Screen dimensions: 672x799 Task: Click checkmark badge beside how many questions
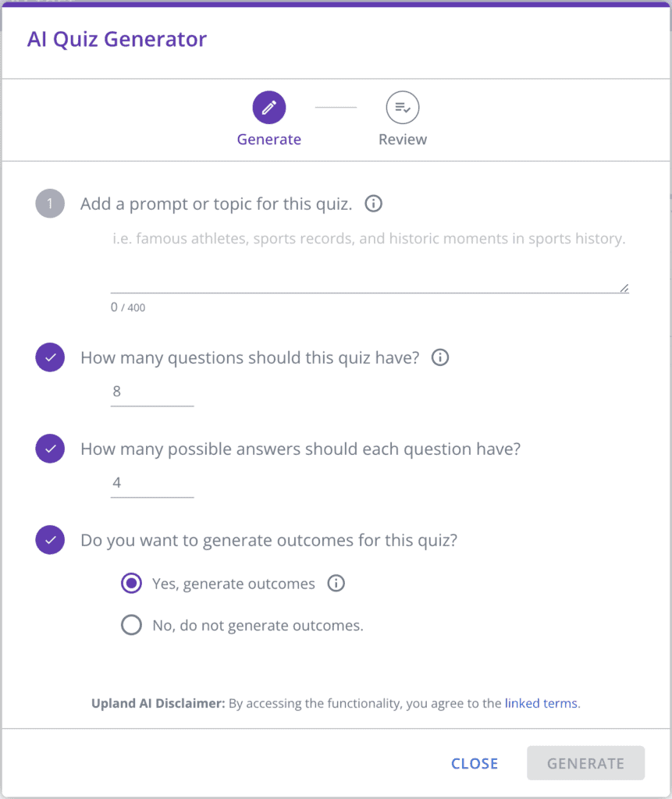pyautogui.click(x=50, y=358)
